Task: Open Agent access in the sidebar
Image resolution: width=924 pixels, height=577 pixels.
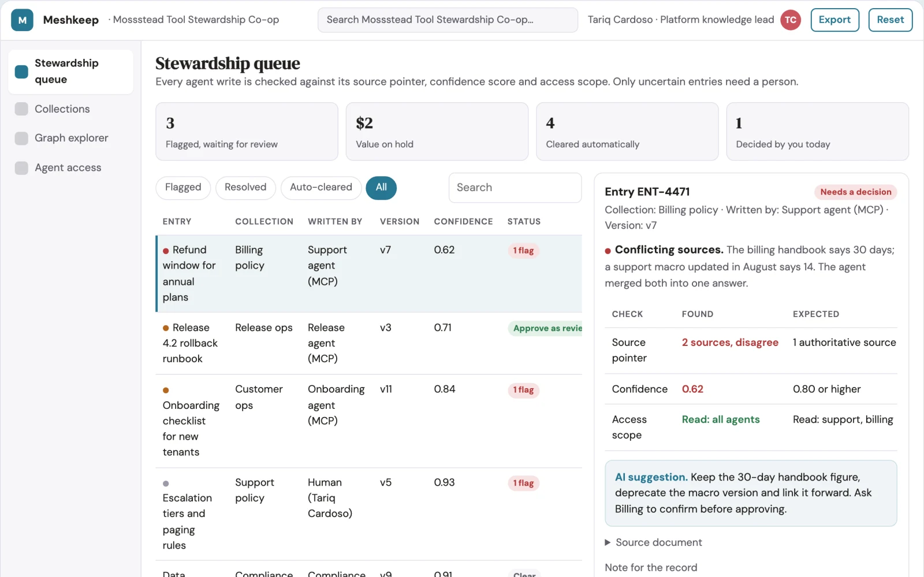Action: 70,167
